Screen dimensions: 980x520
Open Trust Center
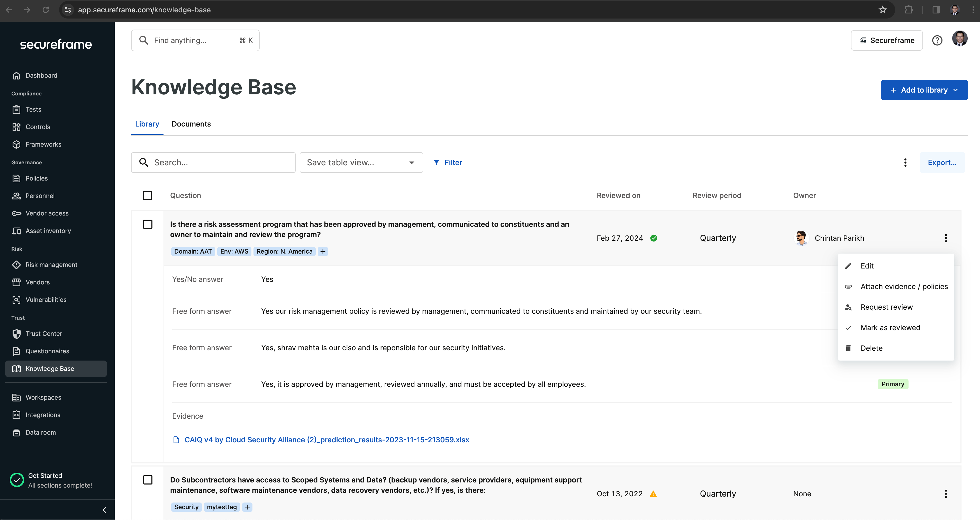[44, 334]
